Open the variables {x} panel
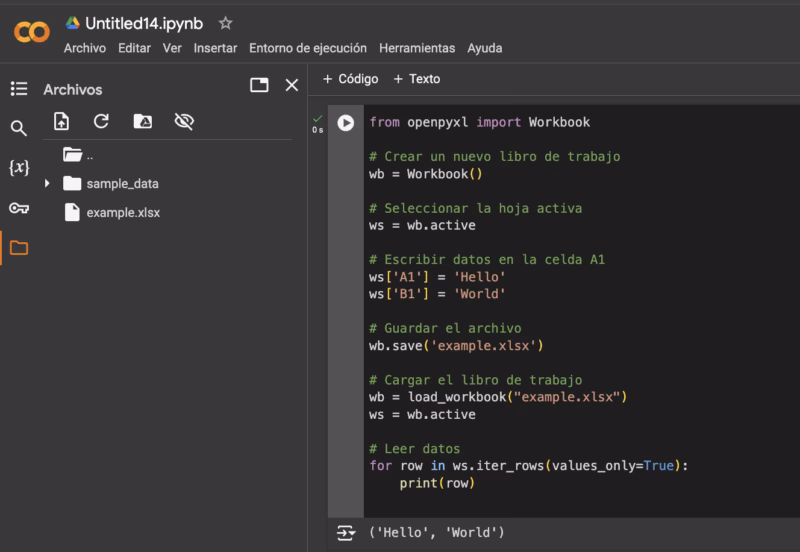The image size is (800, 552). (19, 167)
